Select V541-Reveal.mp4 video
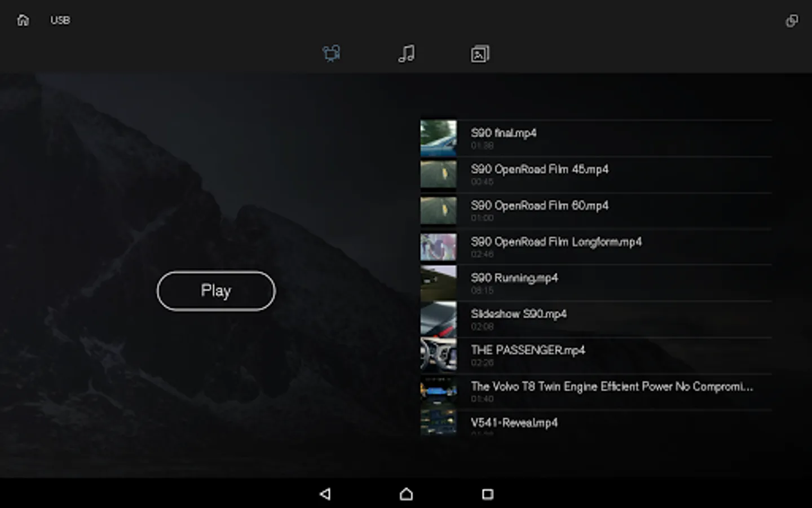This screenshot has width=812, height=508. (x=514, y=423)
